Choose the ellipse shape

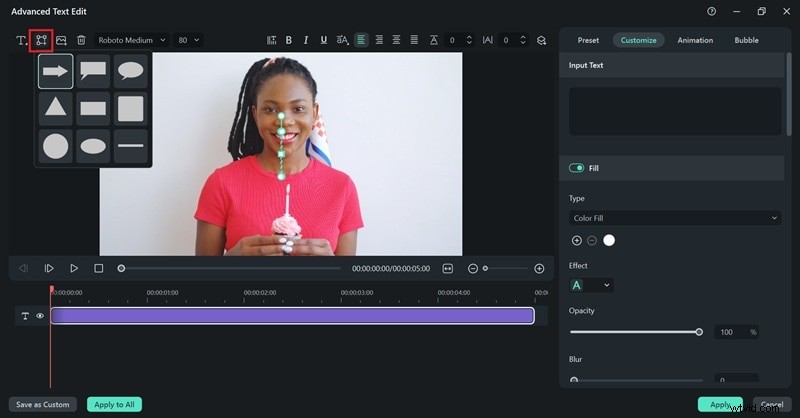click(93, 146)
